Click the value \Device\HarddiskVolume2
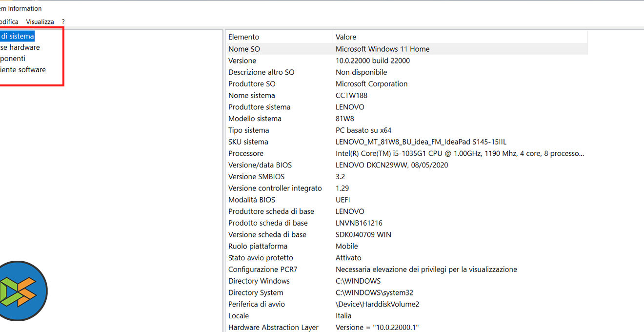 tap(378, 304)
